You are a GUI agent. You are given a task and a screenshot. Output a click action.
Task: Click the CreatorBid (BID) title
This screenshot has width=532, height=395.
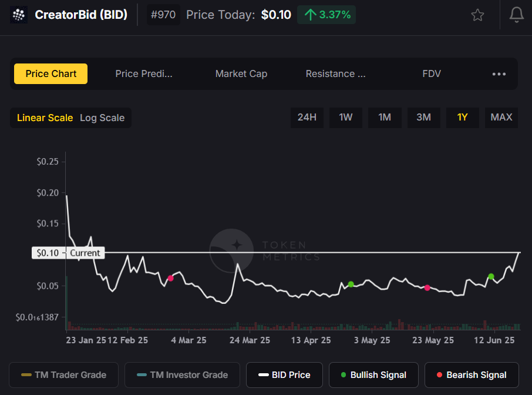click(81, 15)
